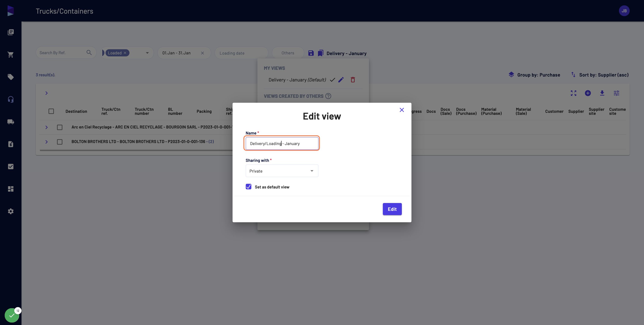Click Sort by: Supplier (asc)
Viewport: 644px width, 325px height.
(600, 75)
